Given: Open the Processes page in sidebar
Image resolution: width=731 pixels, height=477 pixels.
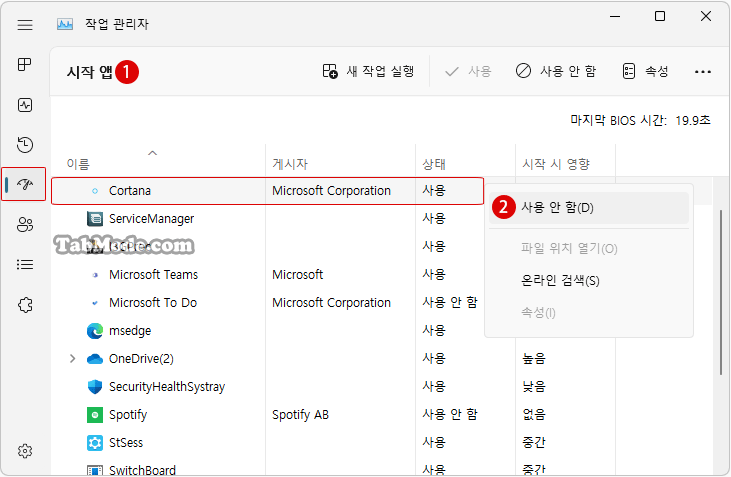Looking at the screenshot, I should tap(25, 64).
